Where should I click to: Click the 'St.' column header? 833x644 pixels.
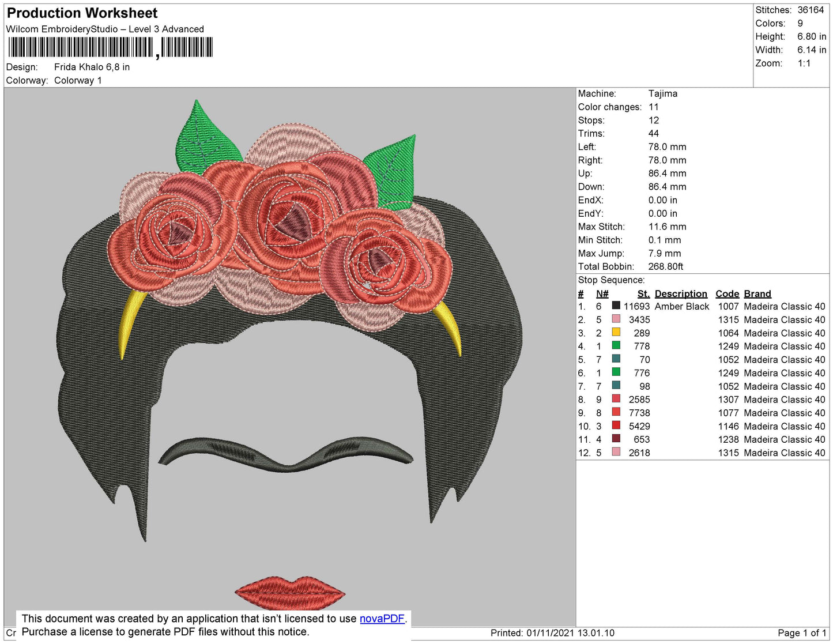pyautogui.click(x=643, y=293)
